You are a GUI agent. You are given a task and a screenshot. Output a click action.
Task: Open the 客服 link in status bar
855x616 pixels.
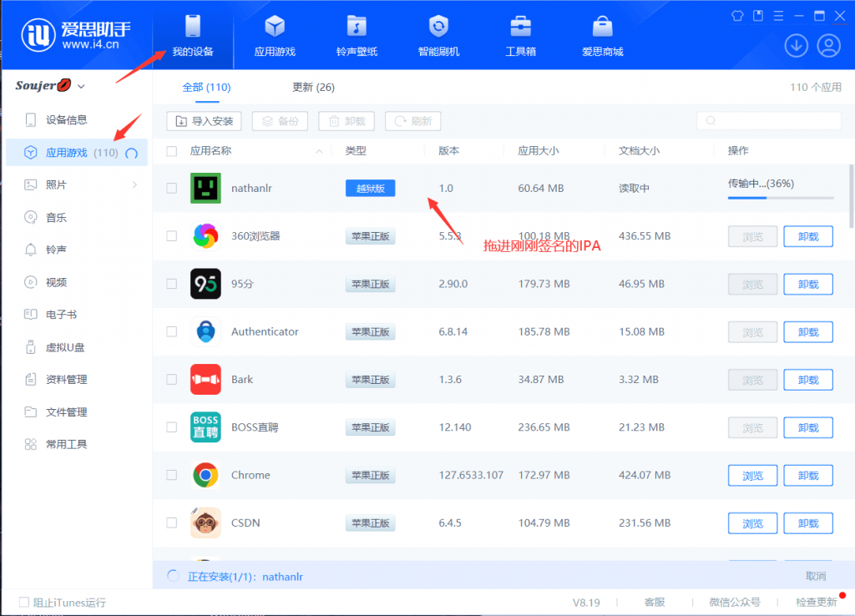[x=655, y=602]
